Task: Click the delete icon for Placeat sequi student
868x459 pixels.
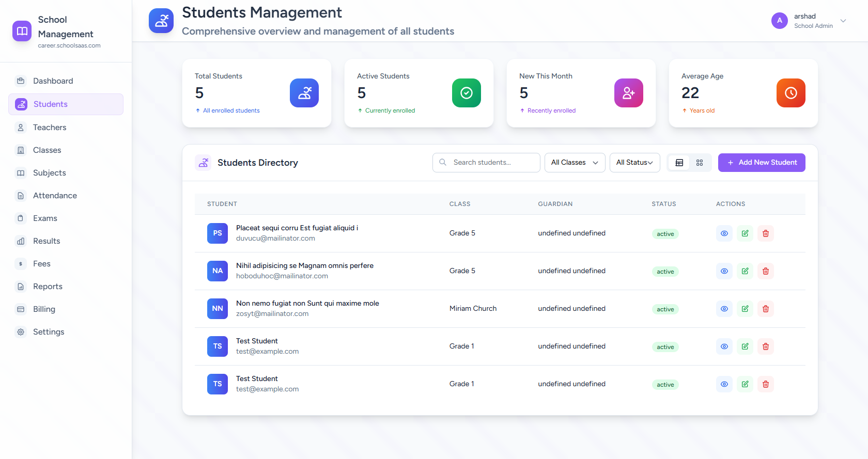Action: (765, 233)
